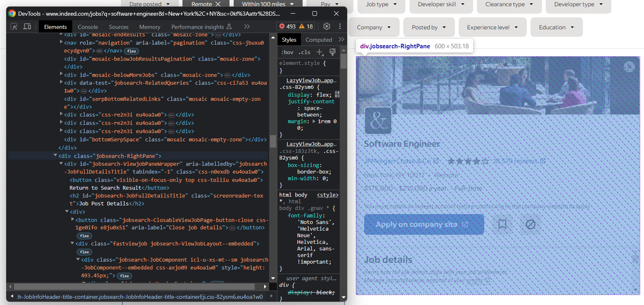
Task: Toggle the flex badge on fastviewjob div
Action: (x=84, y=252)
